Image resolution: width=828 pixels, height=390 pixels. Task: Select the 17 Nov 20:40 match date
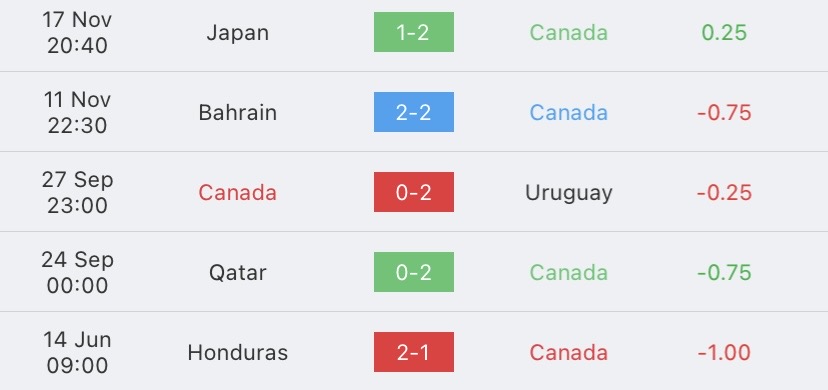(77, 33)
